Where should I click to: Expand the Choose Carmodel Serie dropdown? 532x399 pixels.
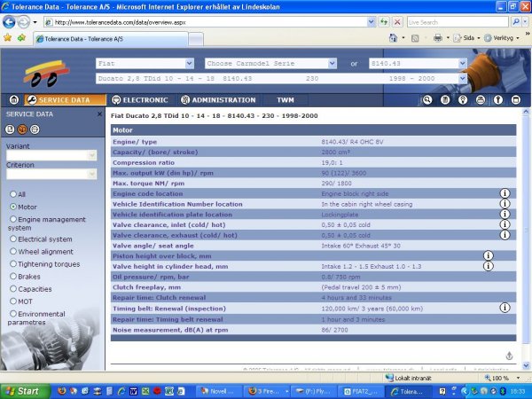272,64
